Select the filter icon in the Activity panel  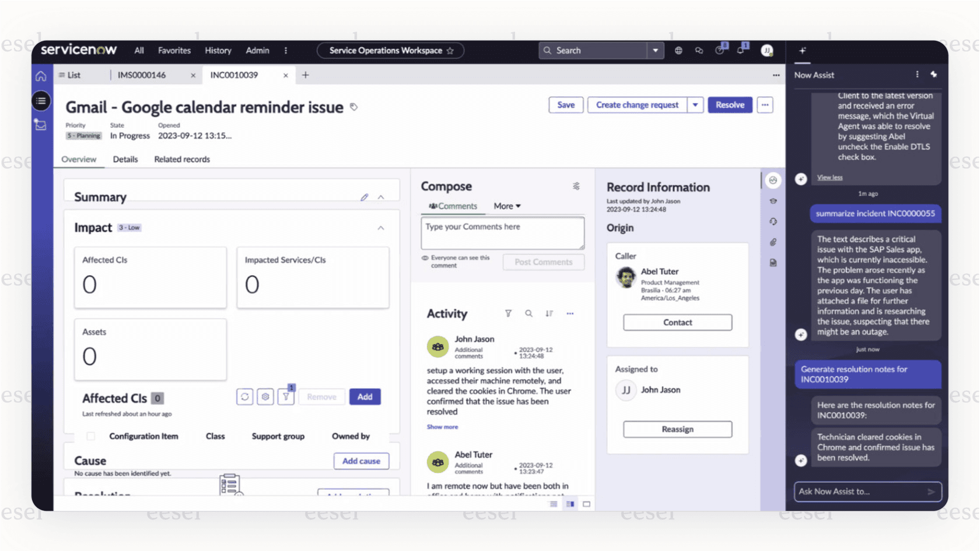(508, 314)
